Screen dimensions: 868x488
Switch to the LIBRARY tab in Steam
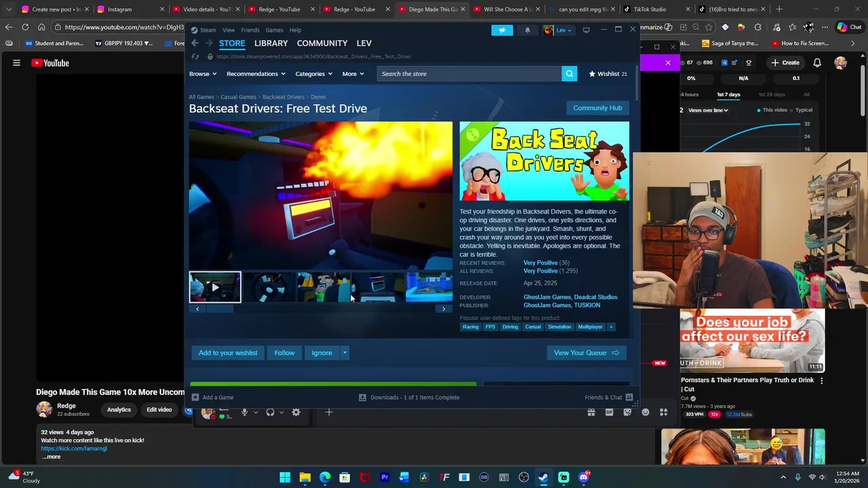click(271, 43)
